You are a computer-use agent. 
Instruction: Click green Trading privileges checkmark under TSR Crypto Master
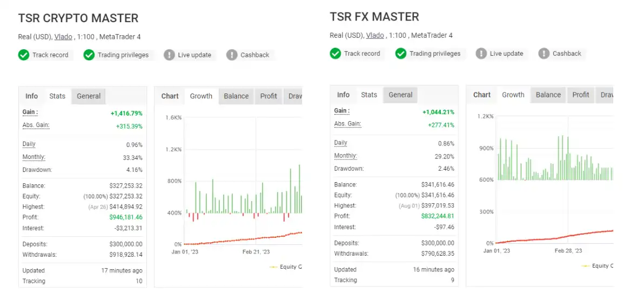(89, 55)
